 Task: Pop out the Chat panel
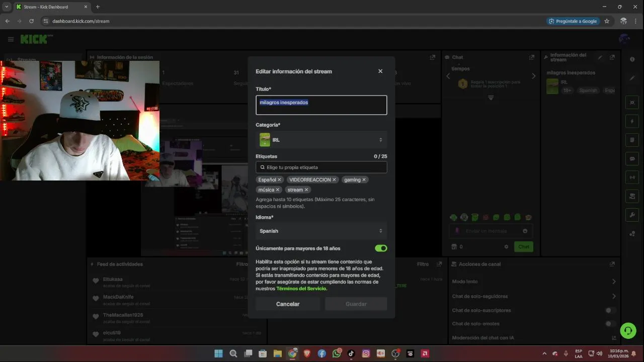click(x=532, y=57)
